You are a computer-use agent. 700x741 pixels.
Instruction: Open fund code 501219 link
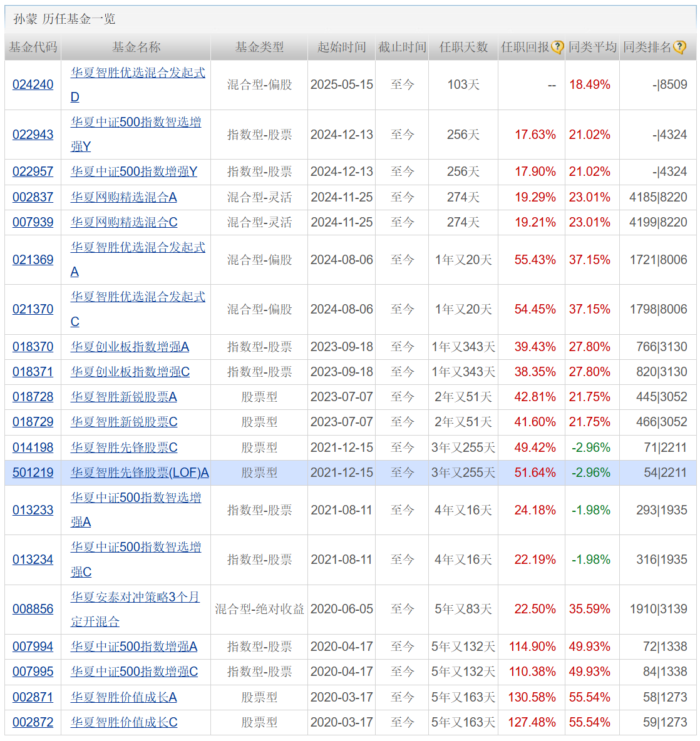(x=33, y=473)
